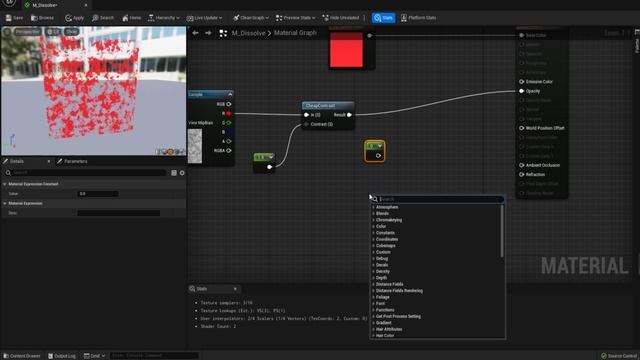Focus the node search box in popup
This screenshot has width=640, height=360.
click(438, 199)
